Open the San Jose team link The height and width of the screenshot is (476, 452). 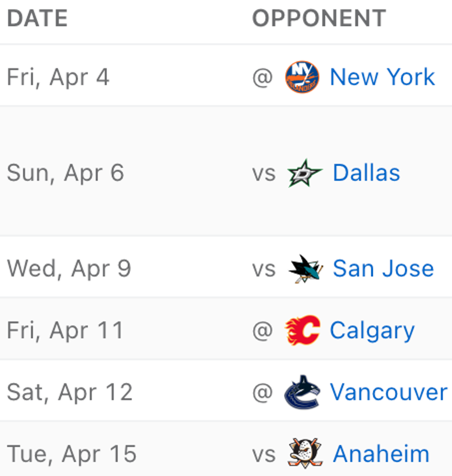[383, 269]
